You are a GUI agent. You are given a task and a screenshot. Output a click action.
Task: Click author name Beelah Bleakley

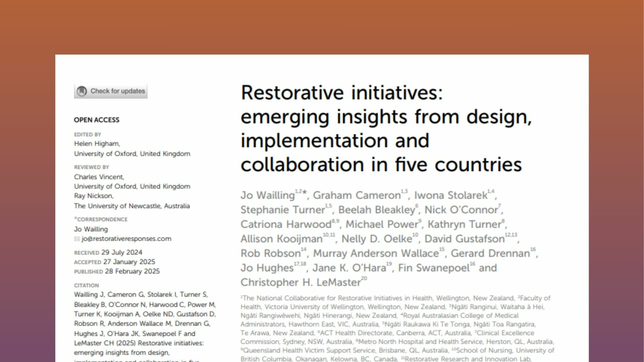tap(377, 210)
